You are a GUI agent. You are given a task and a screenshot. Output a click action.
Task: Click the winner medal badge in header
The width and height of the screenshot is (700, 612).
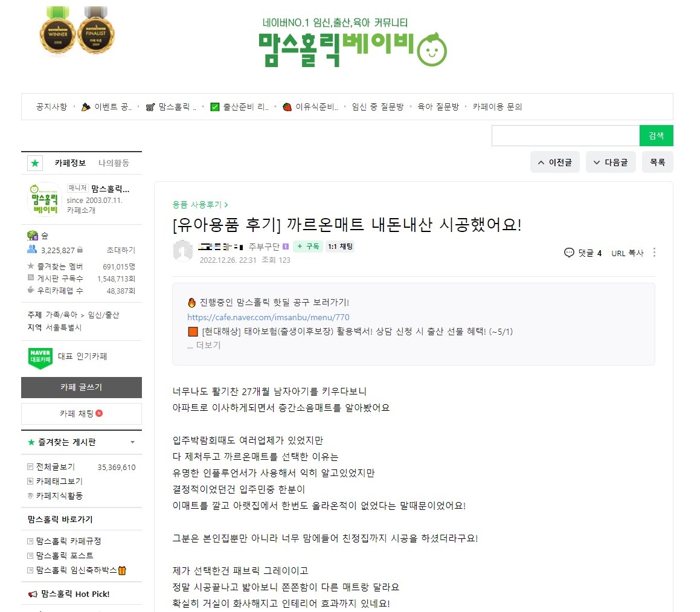pos(57,31)
